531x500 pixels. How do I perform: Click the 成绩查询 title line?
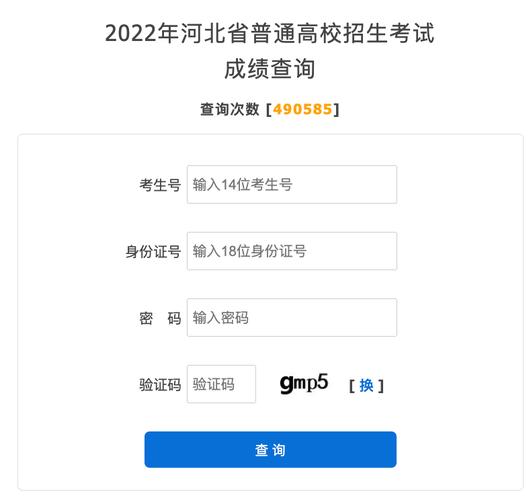270,69
